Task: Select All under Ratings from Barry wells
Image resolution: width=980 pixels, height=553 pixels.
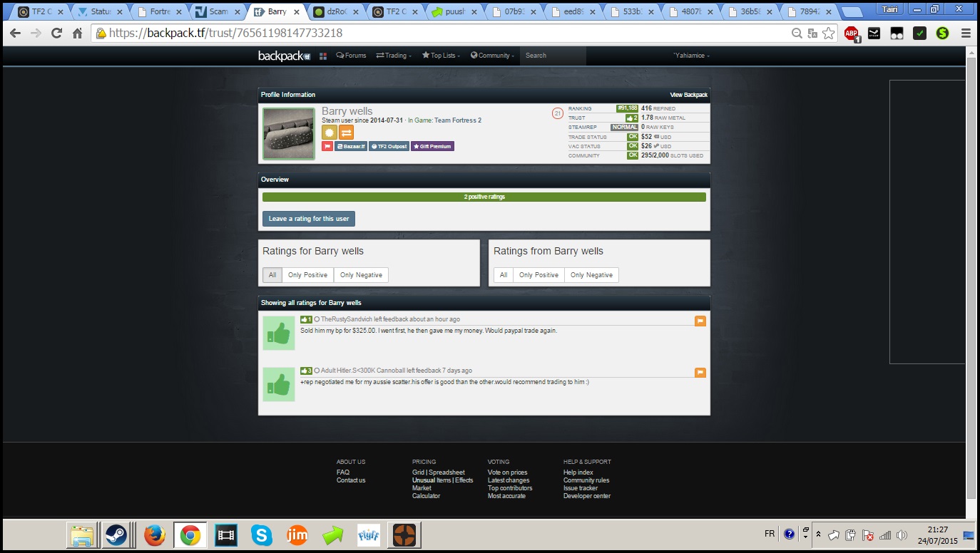Action: point(503,275)
